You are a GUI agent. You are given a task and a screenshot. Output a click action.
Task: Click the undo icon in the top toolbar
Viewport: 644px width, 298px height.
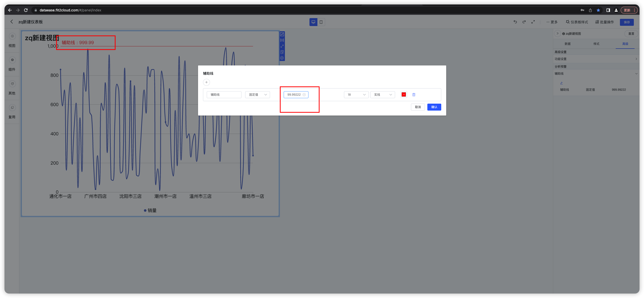(515, 22)
